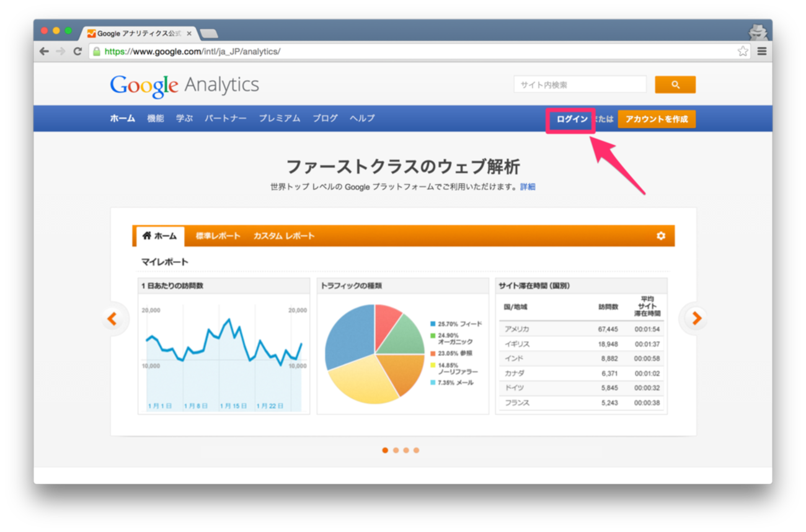Click the インド row in country table
Viewport: 806px width, 532px height.
click(581, 359)
